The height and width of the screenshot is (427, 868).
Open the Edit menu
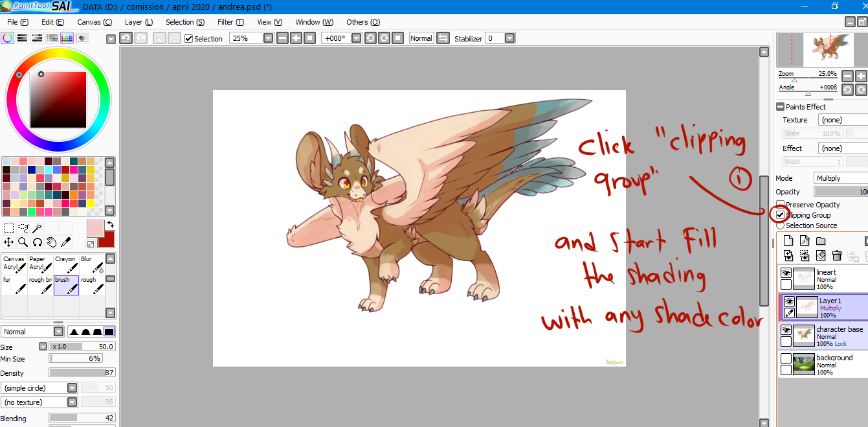click(52, 22)
